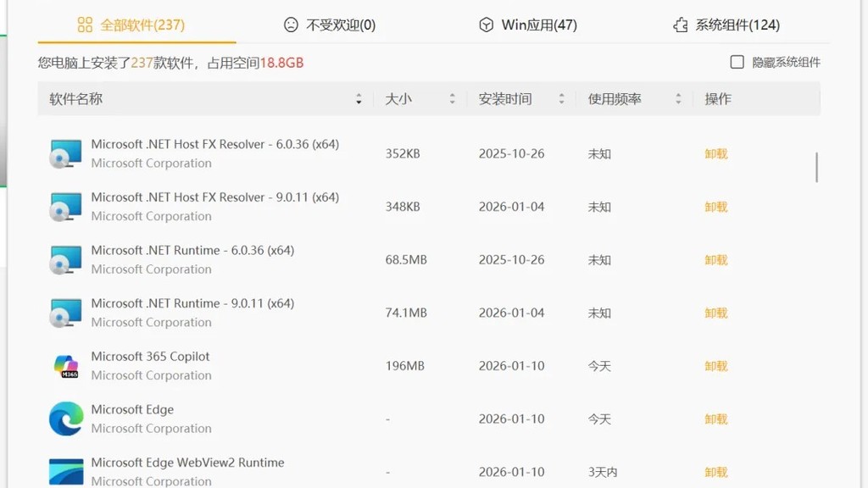Sort list using 使用频率 column arrows
Screen dimensions: 868x488
pyautogui.click(x=678, y=99)
